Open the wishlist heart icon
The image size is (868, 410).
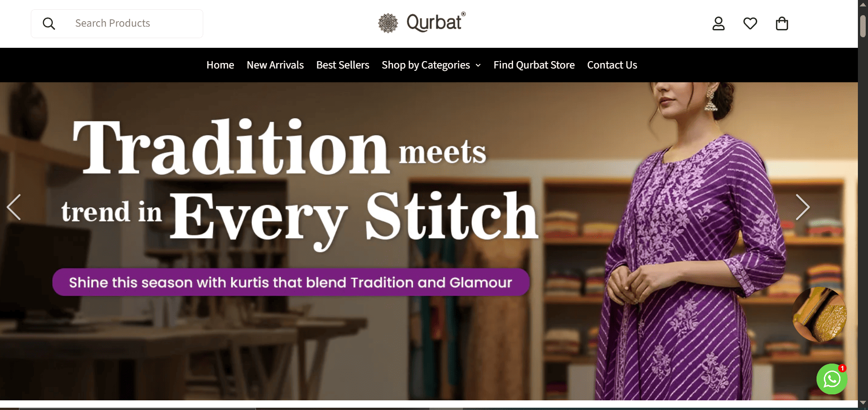750,23
